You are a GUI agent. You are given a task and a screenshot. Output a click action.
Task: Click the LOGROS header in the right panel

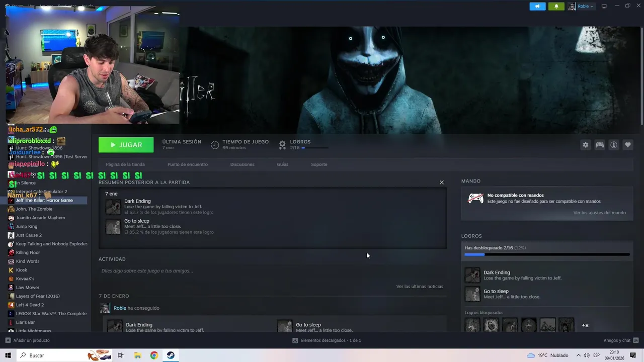click(x=471, y=236)
